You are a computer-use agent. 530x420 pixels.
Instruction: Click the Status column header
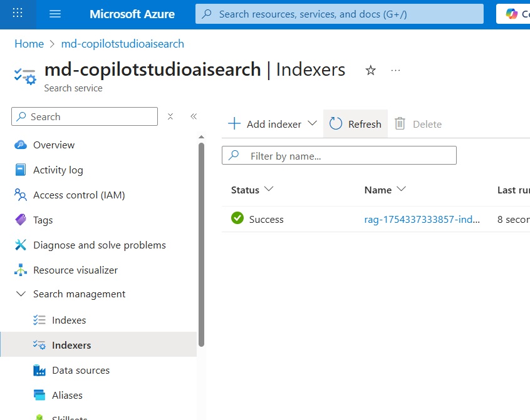(x=245, y=190)
